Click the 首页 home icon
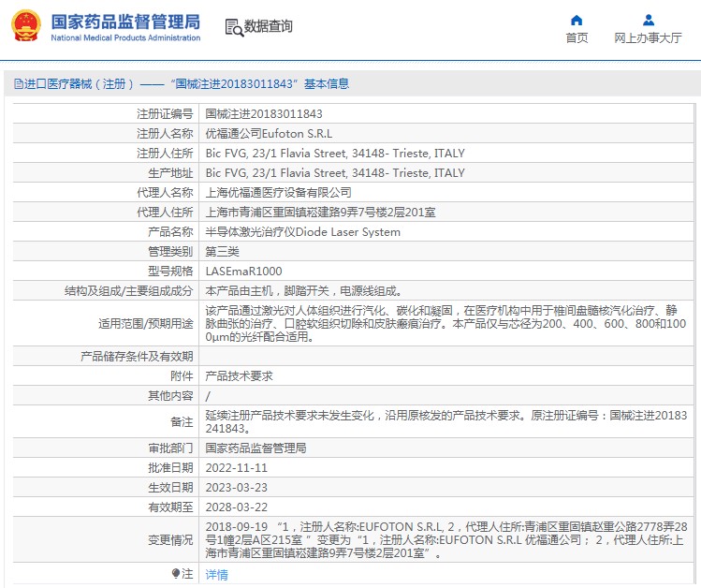 click(577, 20)
